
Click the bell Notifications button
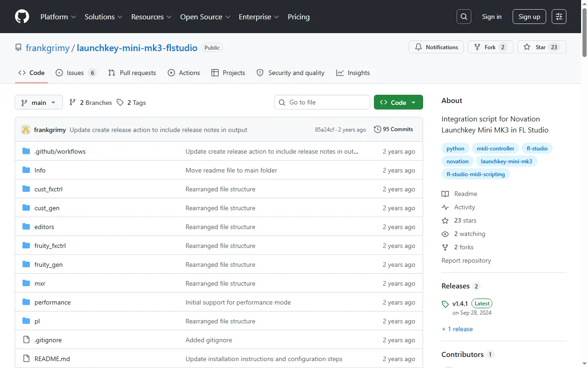point(436,47)
